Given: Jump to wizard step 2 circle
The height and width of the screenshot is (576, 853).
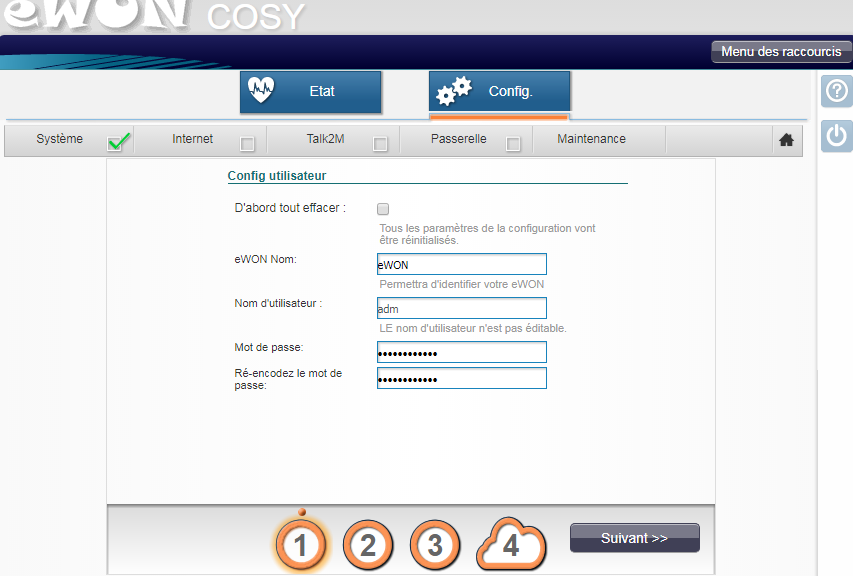Looking at the screenshot, I should tap(368, 545).
